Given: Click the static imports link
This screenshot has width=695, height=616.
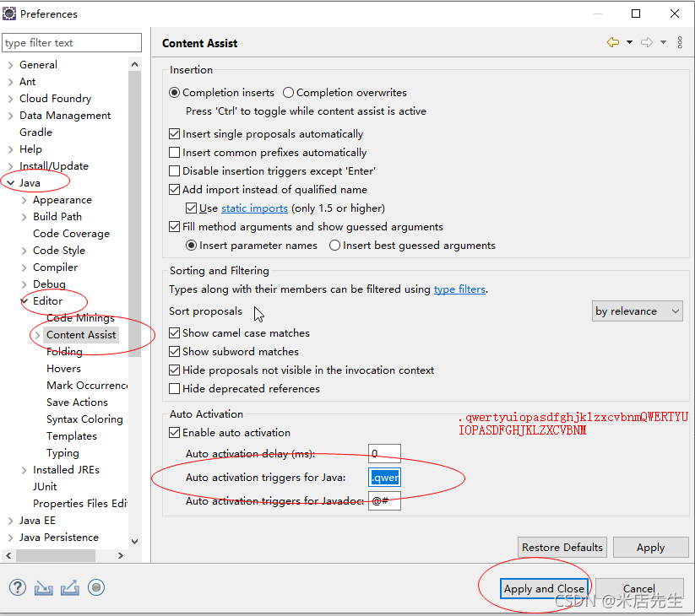Looking at the screenshot, I should click(254, 208).
